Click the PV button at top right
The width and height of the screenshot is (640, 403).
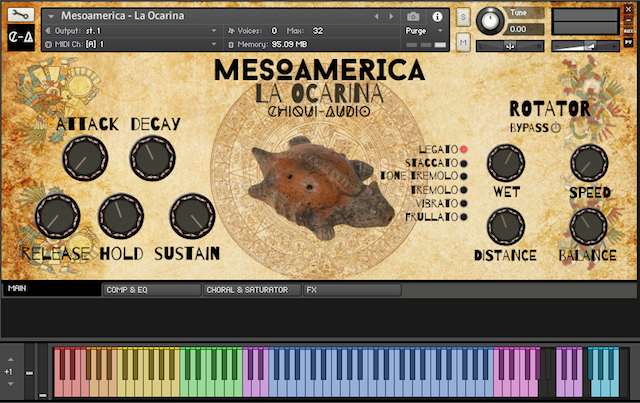pos(629,42)
